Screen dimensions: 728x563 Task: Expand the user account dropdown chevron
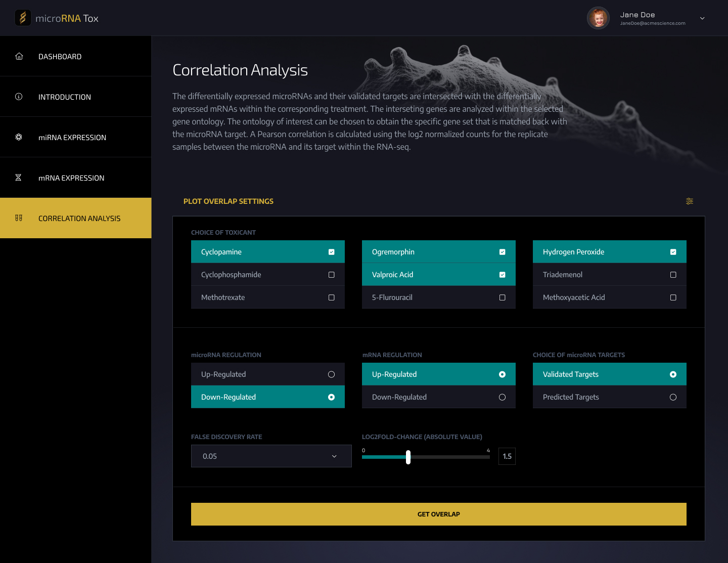pyautogui.click(x=702, y=18)
